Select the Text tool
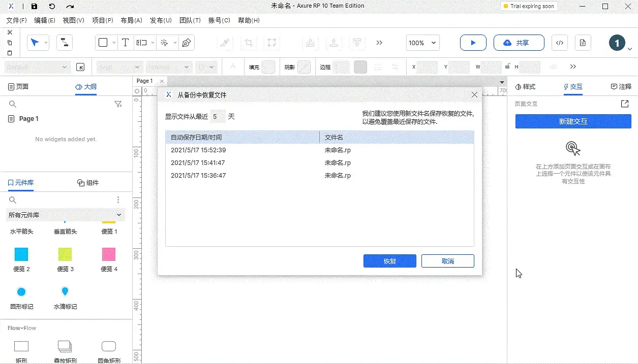 coord(125,43)
